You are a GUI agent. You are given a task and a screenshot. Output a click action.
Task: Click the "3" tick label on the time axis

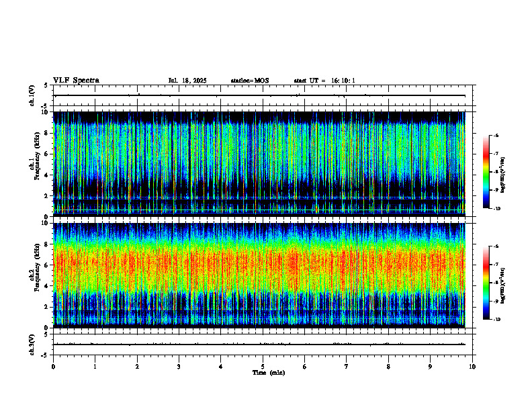point(179,367)
